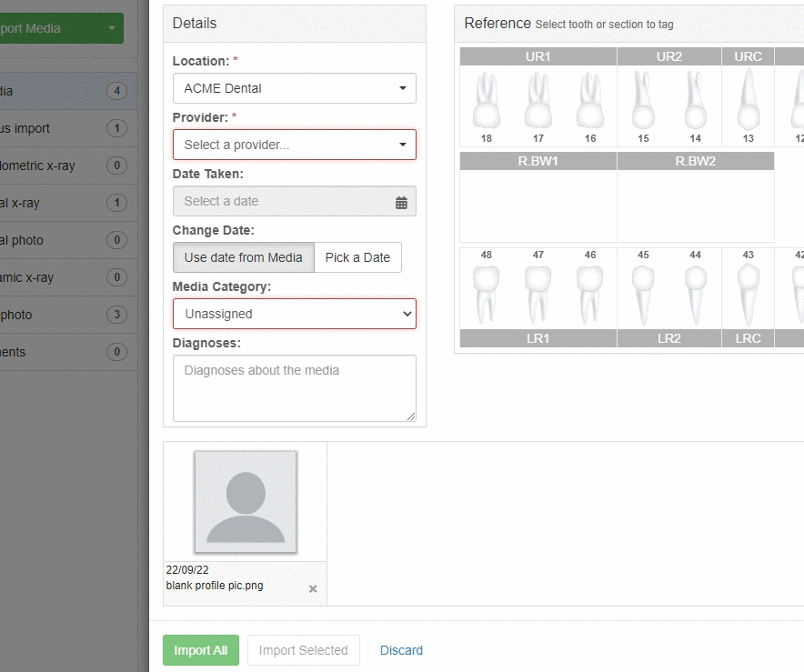Pick the canine tooth 13
The height and width of the screenshot is (672, 804).
tap(749, 99)
